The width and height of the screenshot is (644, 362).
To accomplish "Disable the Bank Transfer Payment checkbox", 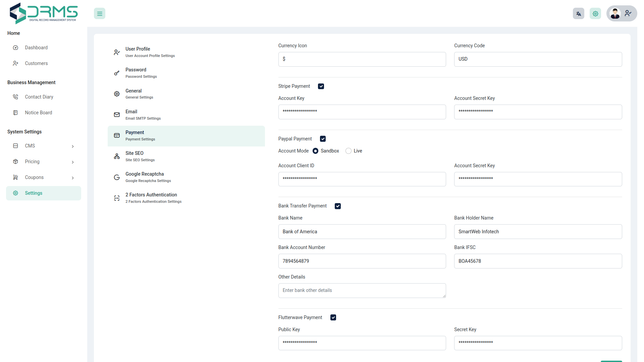I will click(x=338, y=206).
